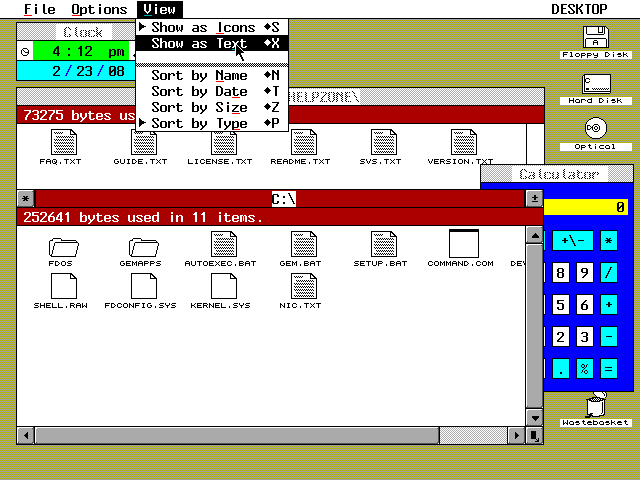
Task: Click the Calculator title bar
Action: (x=558, y=174)
